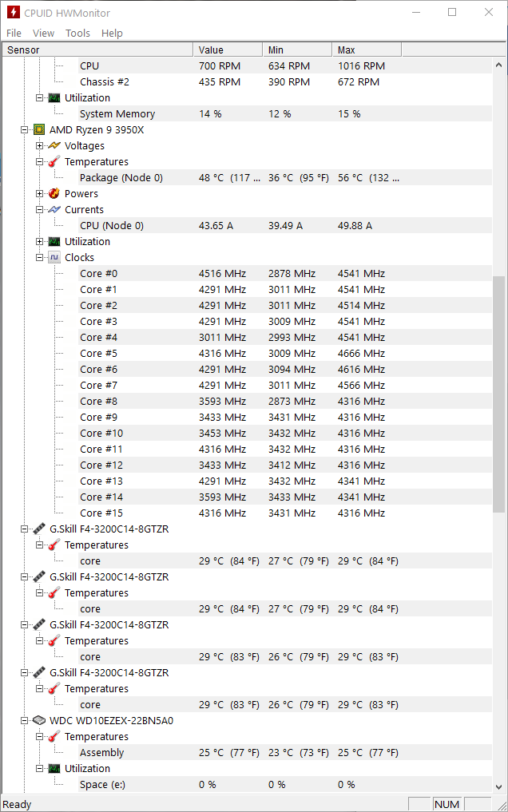Collapse the Ryzen Temperatures node
This screenshot has width=508, height=812.
(x=39, y=162)
